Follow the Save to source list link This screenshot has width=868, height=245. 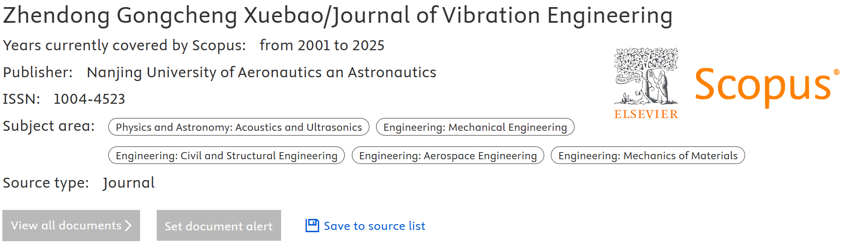(x=374, y=226)
